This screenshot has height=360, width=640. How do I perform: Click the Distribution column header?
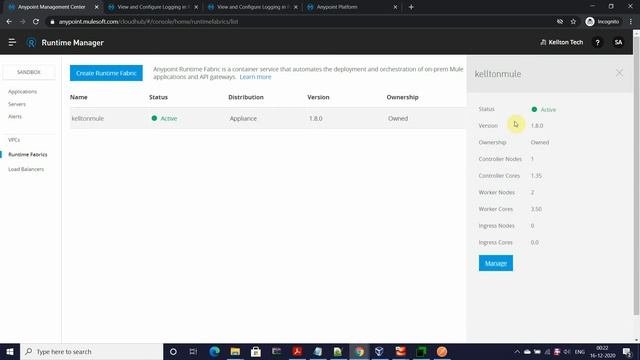[x=246, y=97]
